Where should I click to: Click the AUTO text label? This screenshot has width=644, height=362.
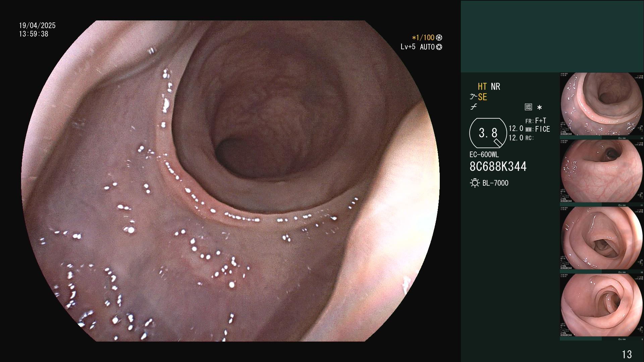[427, 47]
